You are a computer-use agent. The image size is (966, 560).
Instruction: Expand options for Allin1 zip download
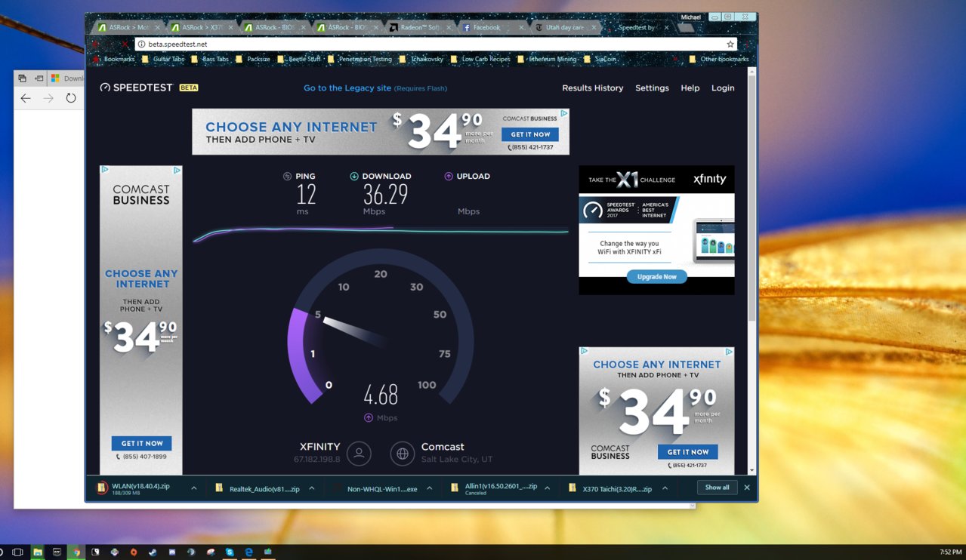pyautogui.click(x=548, y=488)
